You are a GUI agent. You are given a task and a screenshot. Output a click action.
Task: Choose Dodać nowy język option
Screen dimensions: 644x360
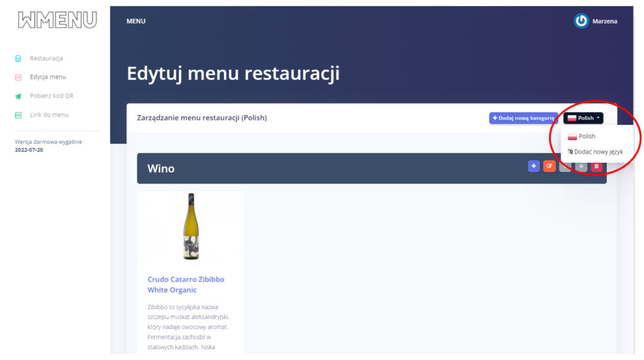(597, 152)
